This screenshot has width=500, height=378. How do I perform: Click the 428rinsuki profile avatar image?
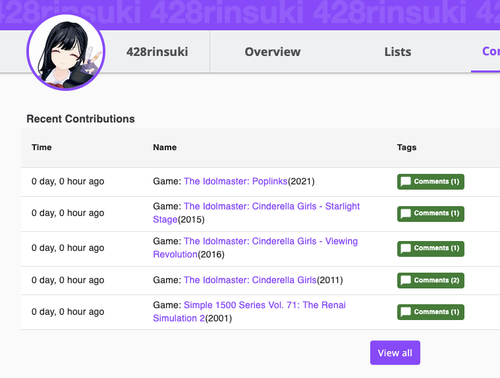tap(66, 52)
